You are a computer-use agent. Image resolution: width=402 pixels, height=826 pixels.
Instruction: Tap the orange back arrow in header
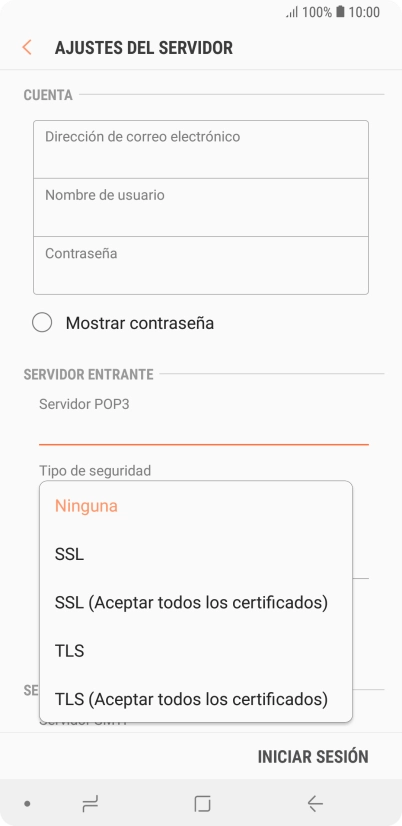tap(27, 47)
